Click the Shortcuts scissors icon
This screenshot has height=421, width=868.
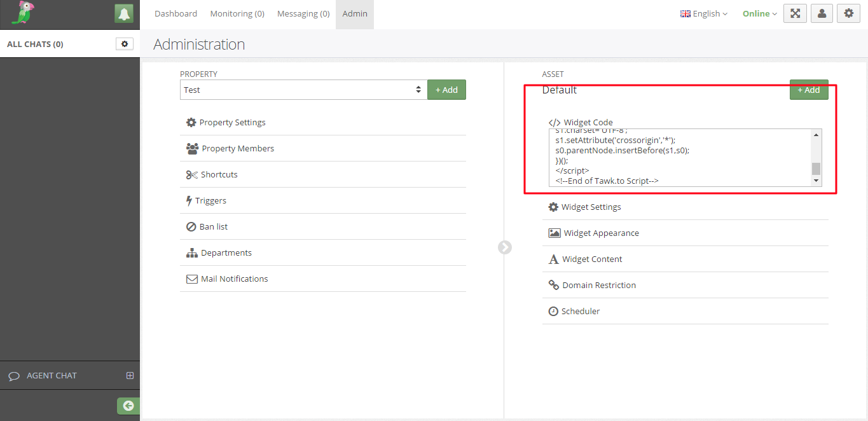click(x=192, y=174)
